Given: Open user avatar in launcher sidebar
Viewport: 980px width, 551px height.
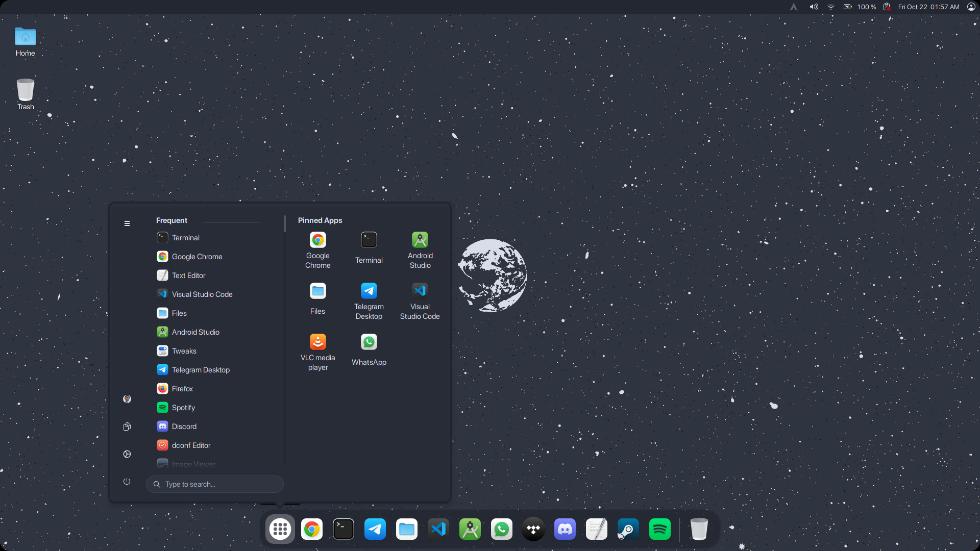Looking at the screenshot, I should click(127, 399).
